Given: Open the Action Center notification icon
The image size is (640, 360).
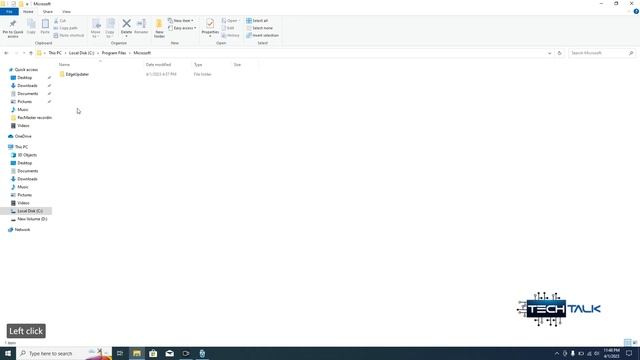Looking at the screenshot, I should click(629, 353).
